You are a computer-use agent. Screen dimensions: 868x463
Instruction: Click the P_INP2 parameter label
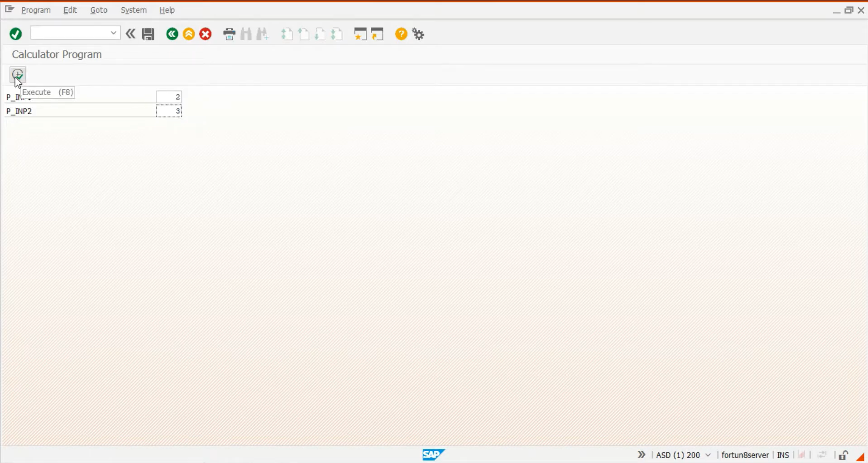click(x=19, y=111)
